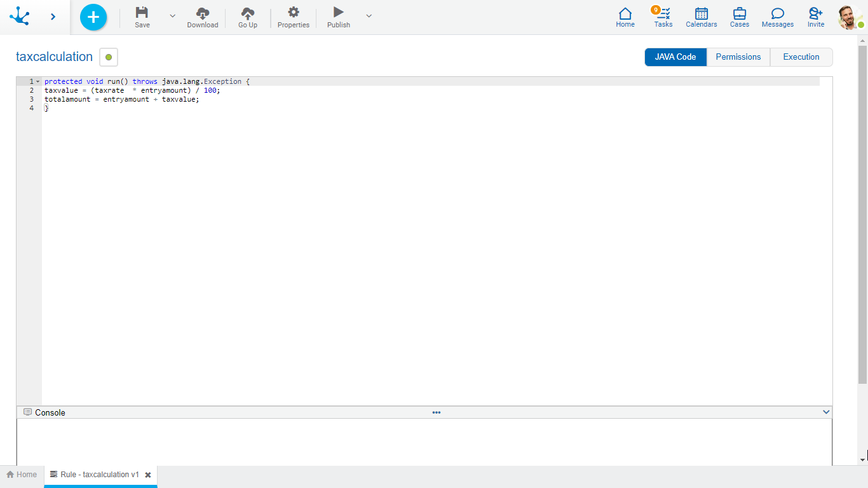Click the Publish play icon
This screenshot has width=868, height=488.
[338, 13]
